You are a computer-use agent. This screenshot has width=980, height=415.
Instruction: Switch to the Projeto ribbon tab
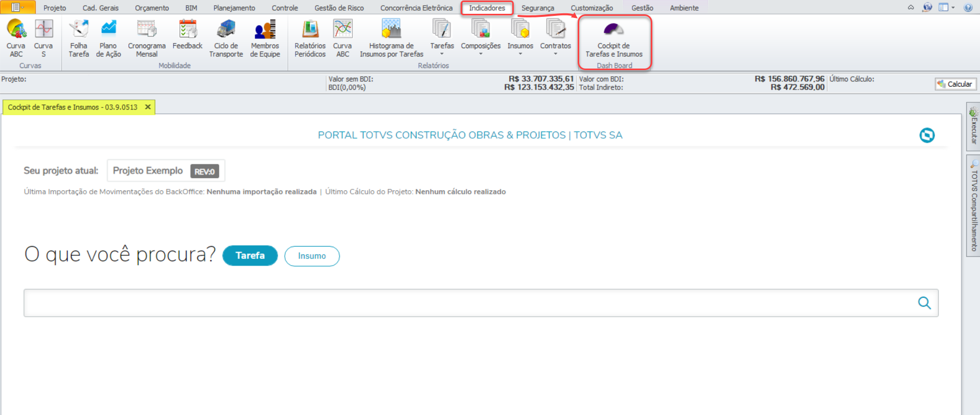55,8
